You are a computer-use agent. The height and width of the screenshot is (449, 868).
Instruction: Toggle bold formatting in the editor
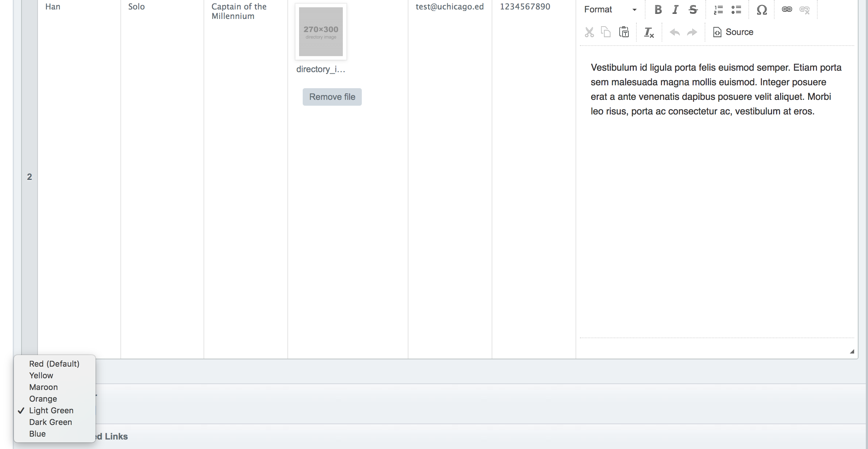(658, 10)
